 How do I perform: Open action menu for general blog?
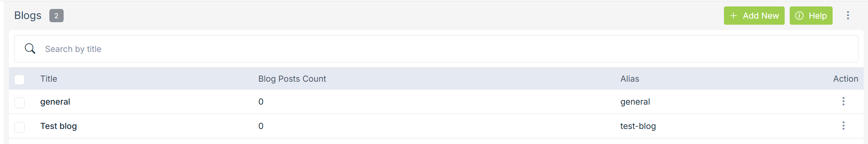[x=843, y=101]
